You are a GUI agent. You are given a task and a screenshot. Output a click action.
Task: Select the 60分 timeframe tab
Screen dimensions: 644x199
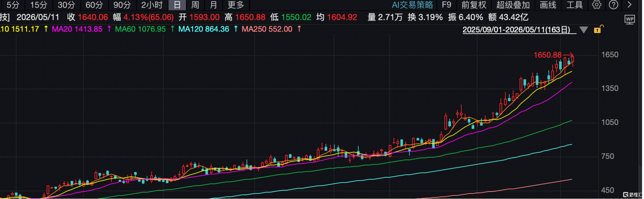click(94, 5)
